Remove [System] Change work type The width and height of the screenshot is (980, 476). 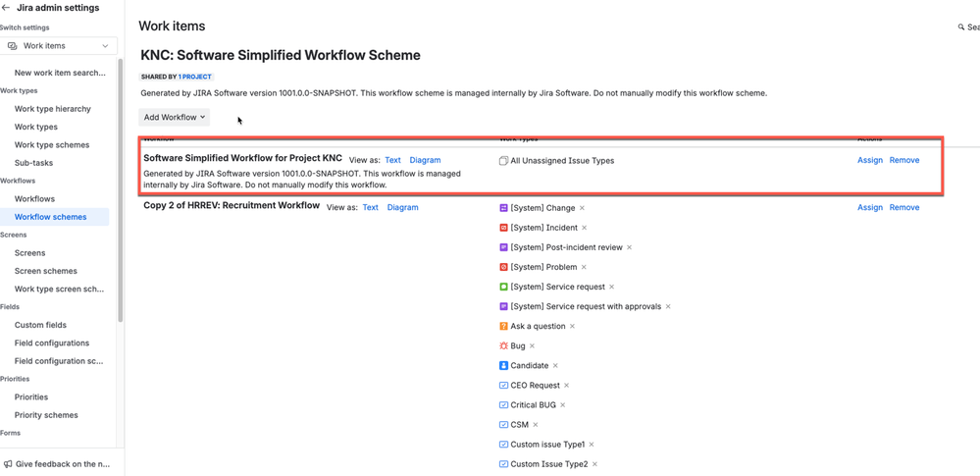click(x=582, y=208)
